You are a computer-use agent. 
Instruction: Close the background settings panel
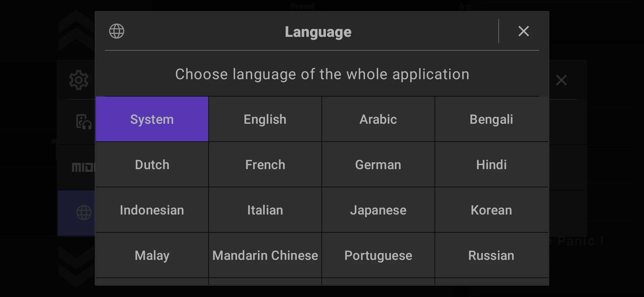(x=561, y=80)
